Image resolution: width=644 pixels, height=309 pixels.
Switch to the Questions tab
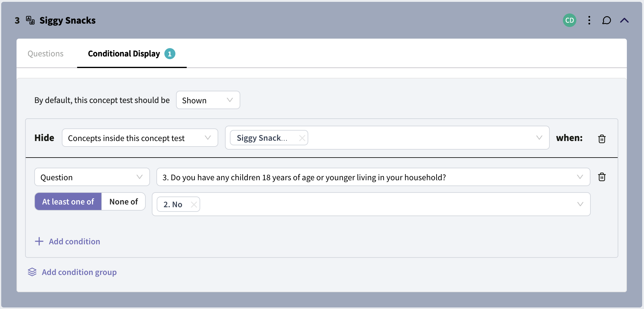coord(46,54)
